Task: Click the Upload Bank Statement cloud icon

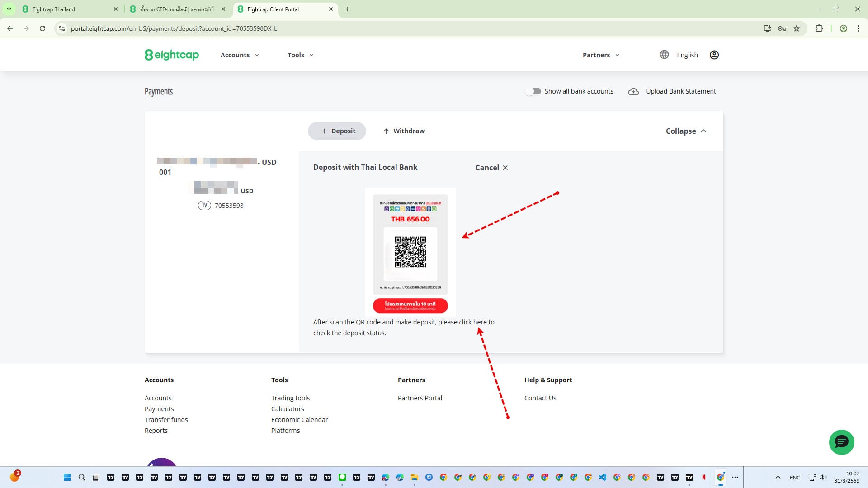Action: pos(633,92)
